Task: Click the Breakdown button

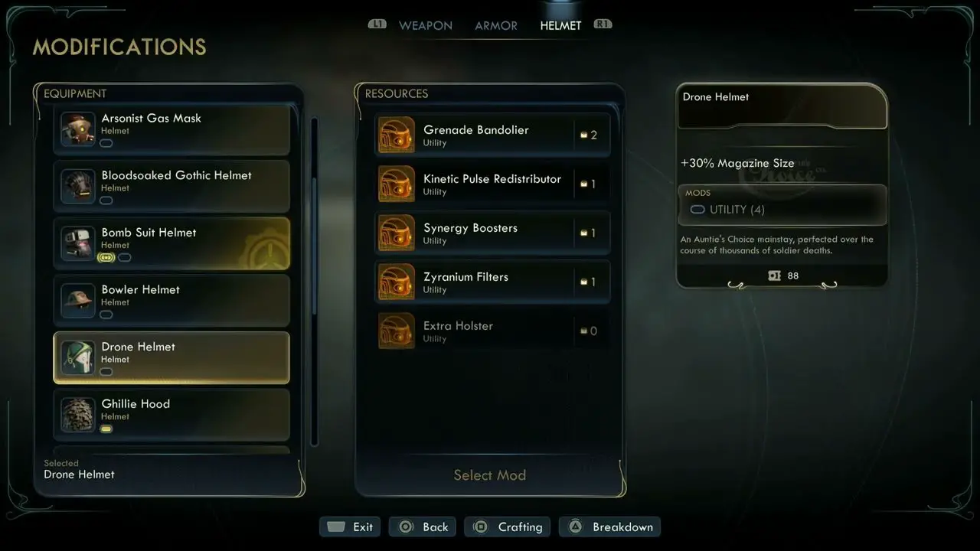Action: point(609,527)
